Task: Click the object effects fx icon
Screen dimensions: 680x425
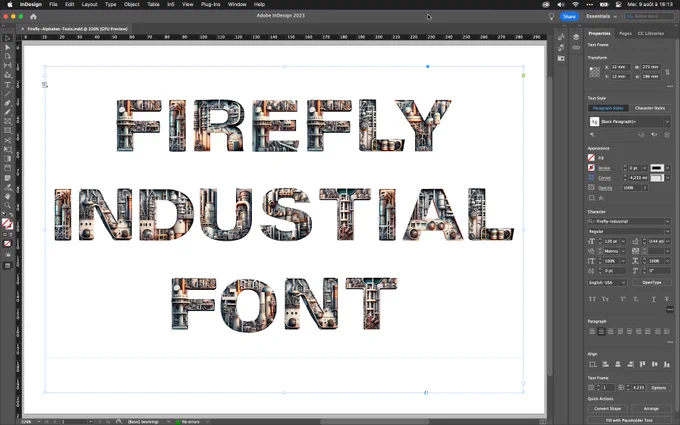Action: pyautogui.click(x=602, y=198)
